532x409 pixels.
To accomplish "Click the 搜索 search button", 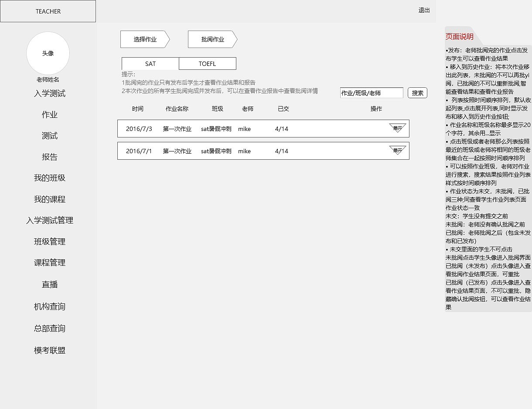I will pos(417,93).
